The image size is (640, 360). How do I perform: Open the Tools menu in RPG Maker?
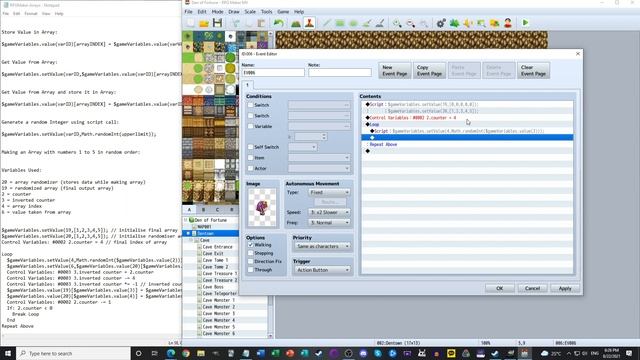point(267,12)
